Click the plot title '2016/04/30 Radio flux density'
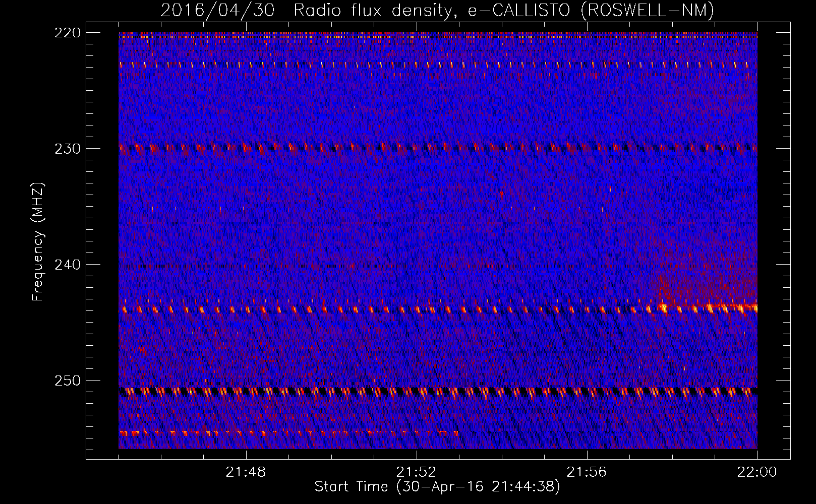Image resolution: width=816 pixels, height=504 pixels. coord(309,10)
